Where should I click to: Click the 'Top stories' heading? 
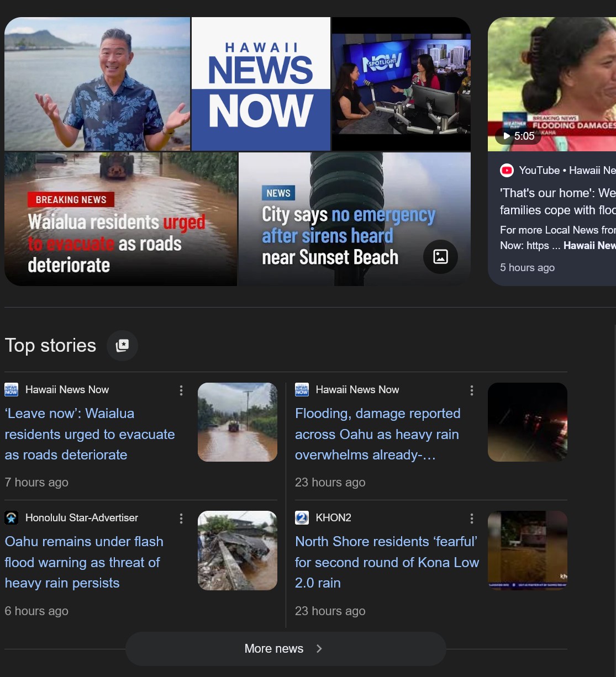tap(50, 346)
